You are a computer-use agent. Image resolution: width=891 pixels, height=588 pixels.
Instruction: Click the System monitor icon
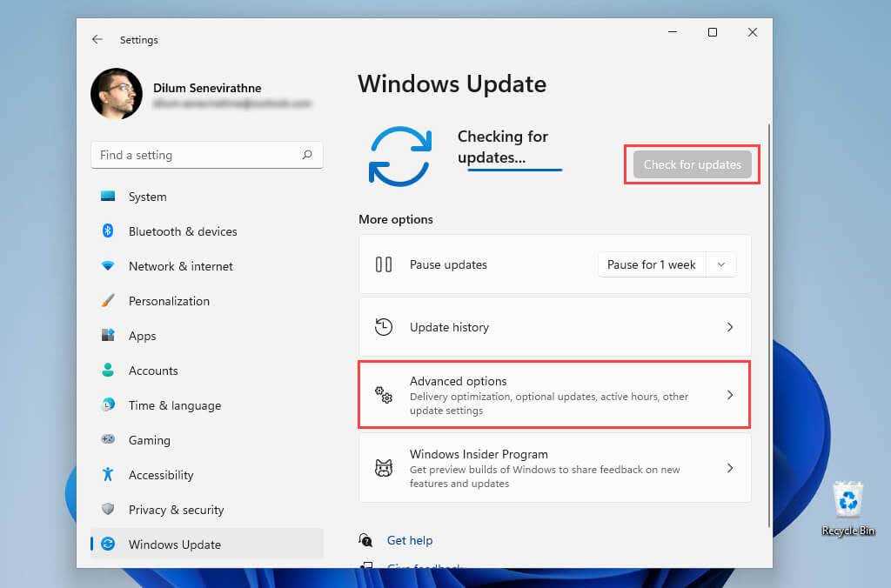coord(108,197)
